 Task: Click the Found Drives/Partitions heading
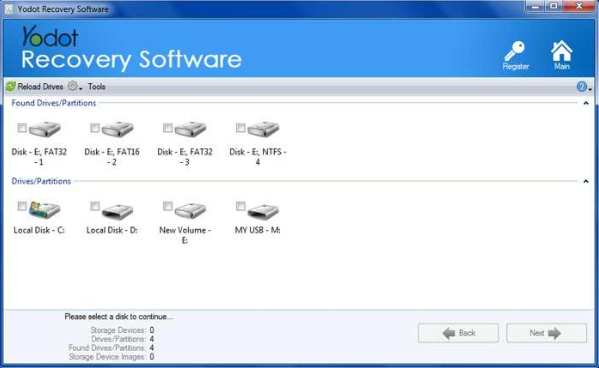[54, 103]
